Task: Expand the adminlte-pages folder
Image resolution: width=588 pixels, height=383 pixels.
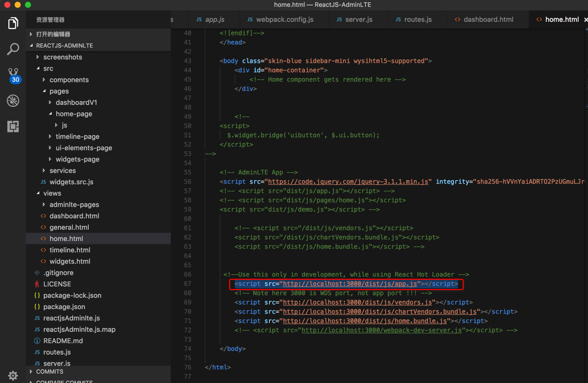Action: click(x=74, y=205)
